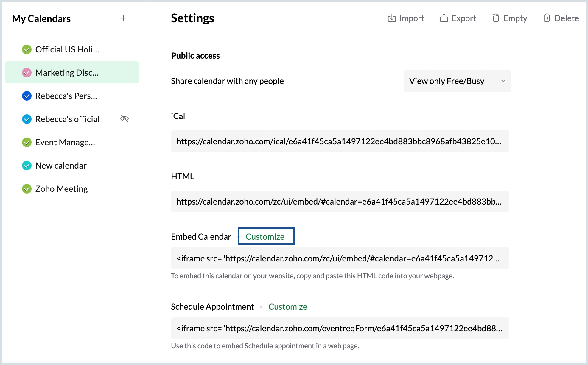Click the HTML embed URL field
The height and width of the screenshot is (365, 588).
[x=340, y=202]
